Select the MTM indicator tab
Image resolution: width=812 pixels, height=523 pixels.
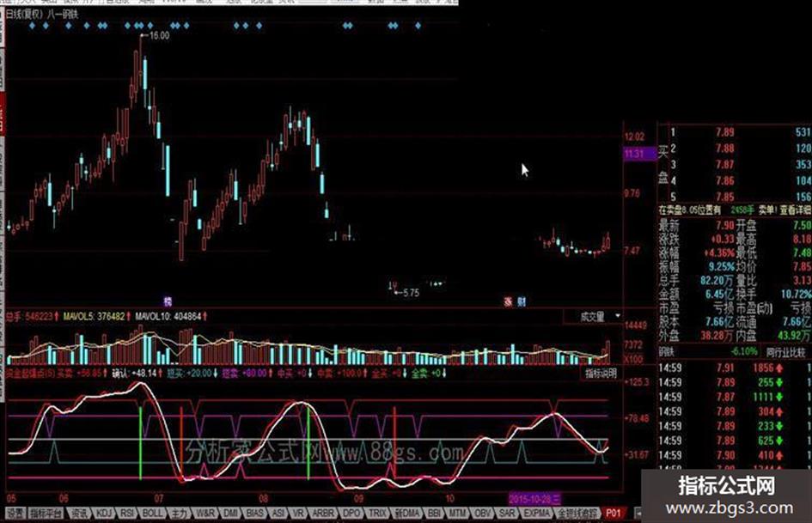coord(457,514)
